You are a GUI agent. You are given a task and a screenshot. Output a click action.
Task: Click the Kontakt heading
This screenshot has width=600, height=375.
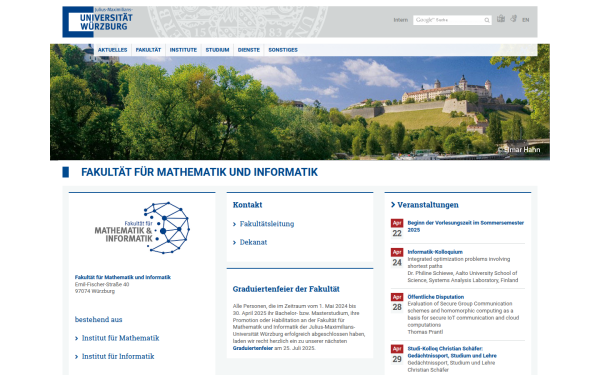pos(247,205)
